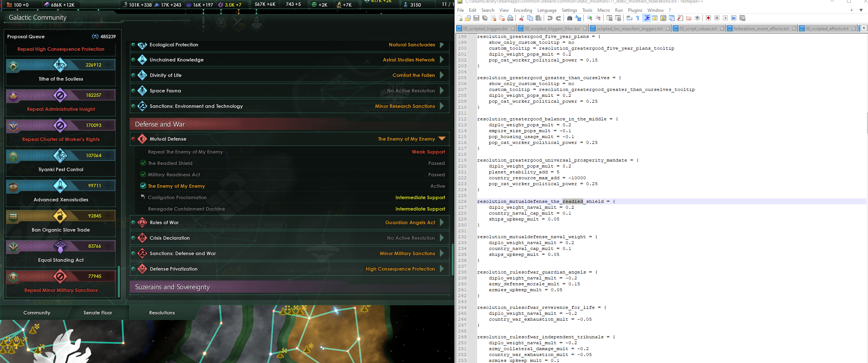Click the Zoom Out magnifier icon

coord(598,18)
